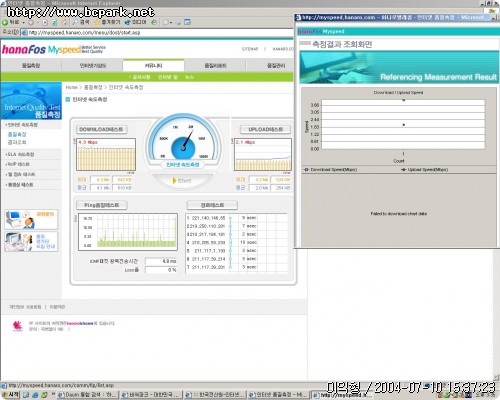Viewport: 500px width, 400px height.
Task: Click the 경로테스트 button
Action: click(x=212, y=205)
